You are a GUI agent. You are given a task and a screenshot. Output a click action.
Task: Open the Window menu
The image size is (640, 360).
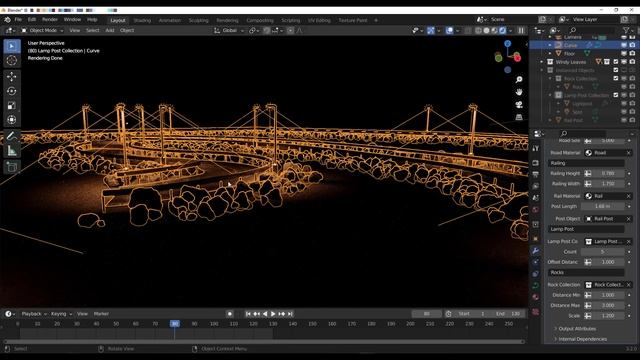(x=72, y=20)
